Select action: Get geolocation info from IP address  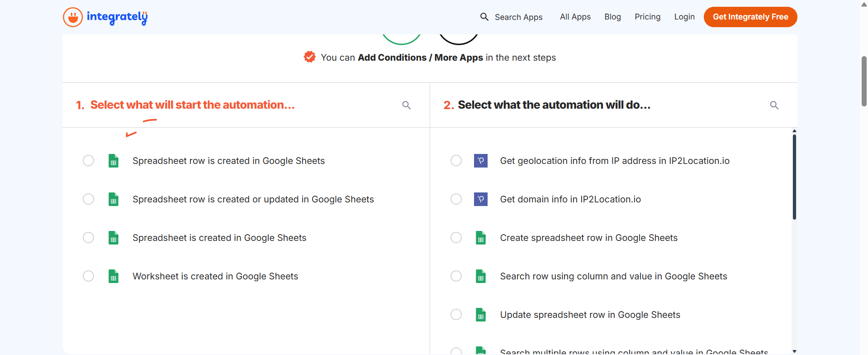[456, 161]
